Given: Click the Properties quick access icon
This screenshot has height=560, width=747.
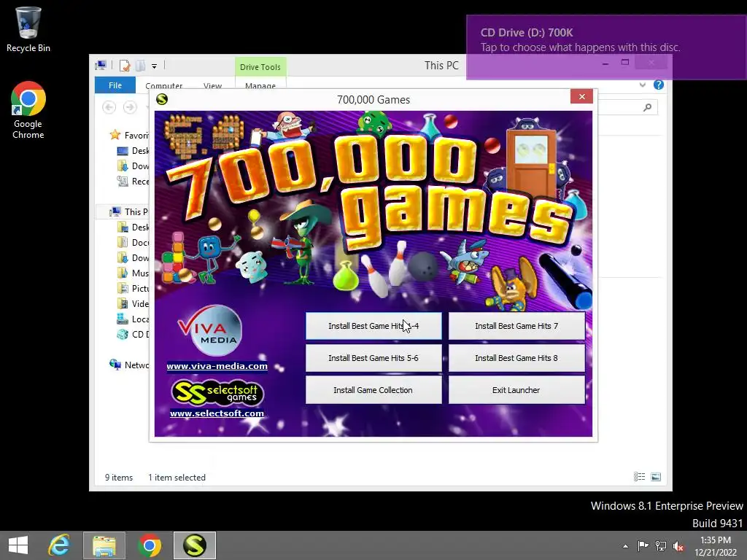Looking at the screenshot, I should point(125,66).
